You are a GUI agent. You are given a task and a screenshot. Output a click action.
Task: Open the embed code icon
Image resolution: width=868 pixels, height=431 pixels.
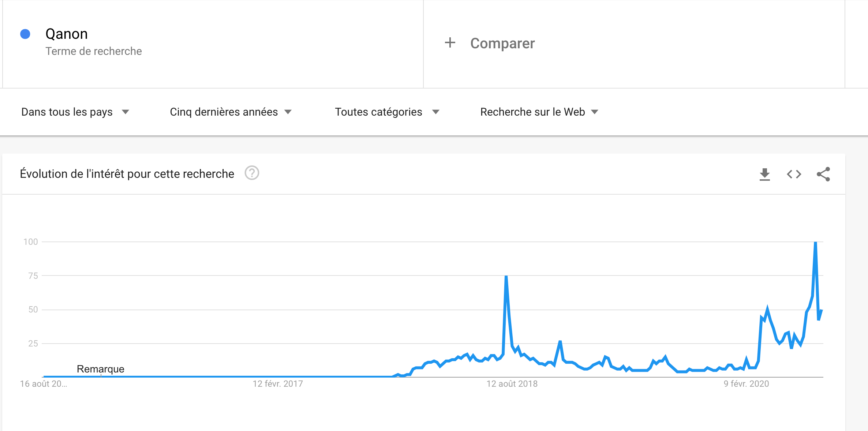click(794, 174)
